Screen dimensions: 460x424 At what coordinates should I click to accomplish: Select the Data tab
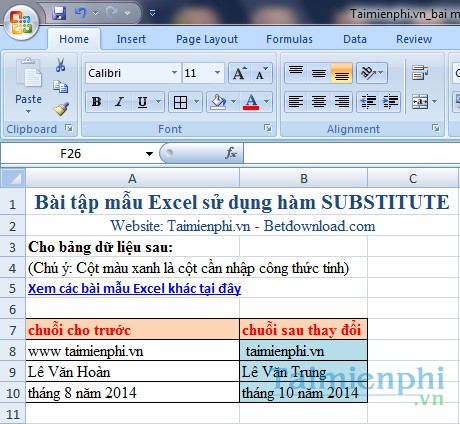click(355, 39)
